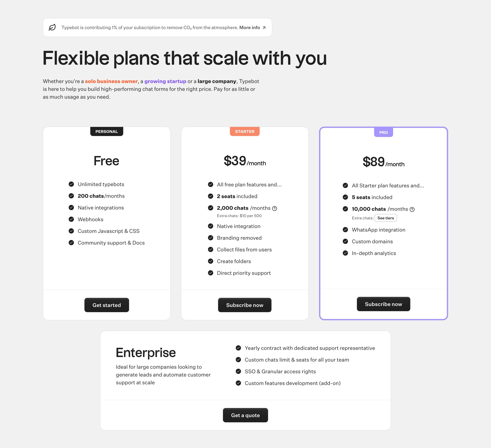Click the checkmark icon beside Branding removed

(x=211, y=238)
